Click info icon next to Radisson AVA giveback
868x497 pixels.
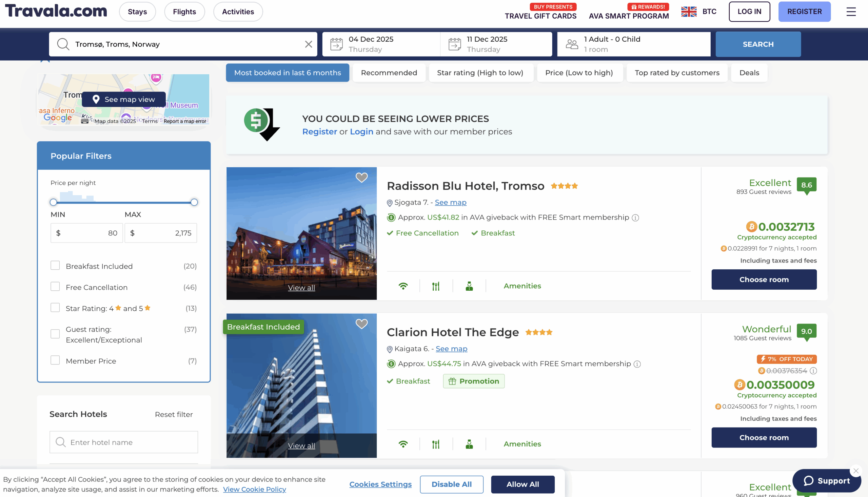(x=635, y=218)
